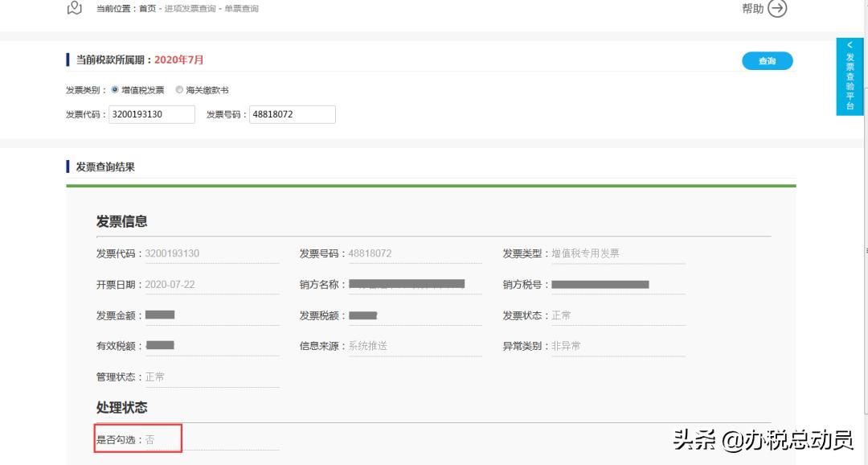868x465 pixels.
Task: Click inside the 发票号码 input field
Action: tap(292, 114)
